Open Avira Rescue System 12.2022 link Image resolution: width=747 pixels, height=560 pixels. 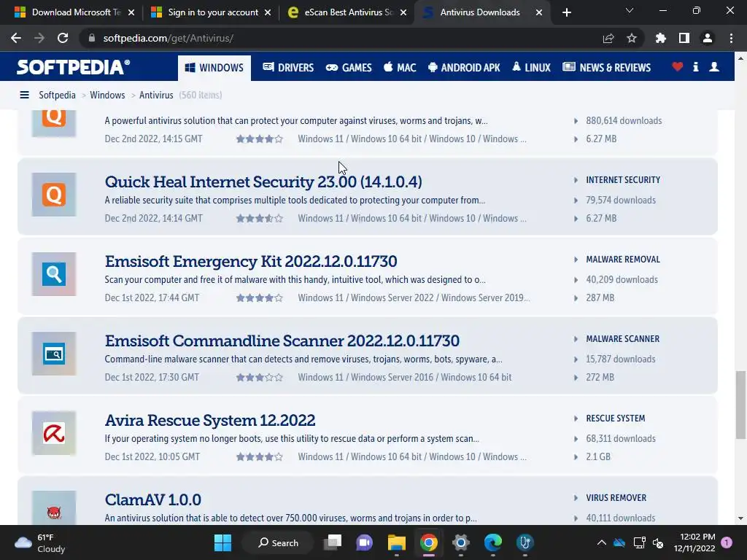209,421
